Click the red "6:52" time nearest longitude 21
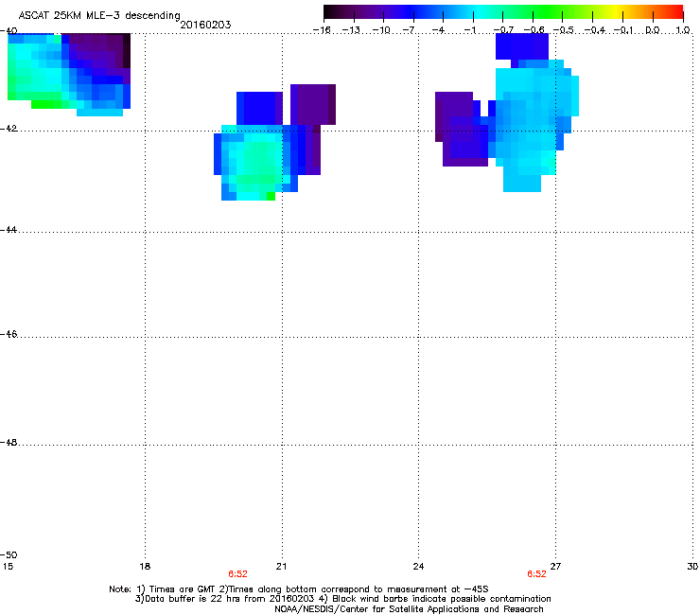 237,574
